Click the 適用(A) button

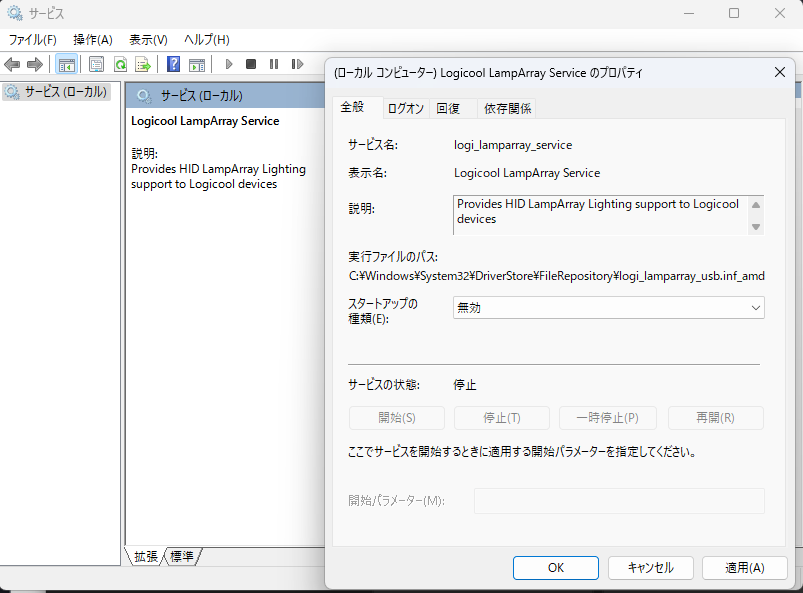coord(744,567)
